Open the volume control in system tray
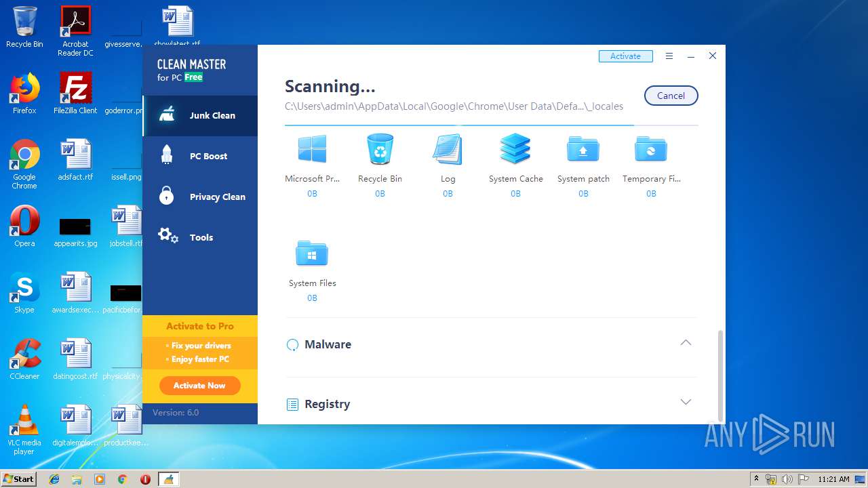Image resolution: width=868 pixels, height=488 pixels. [x=787, y=479]
